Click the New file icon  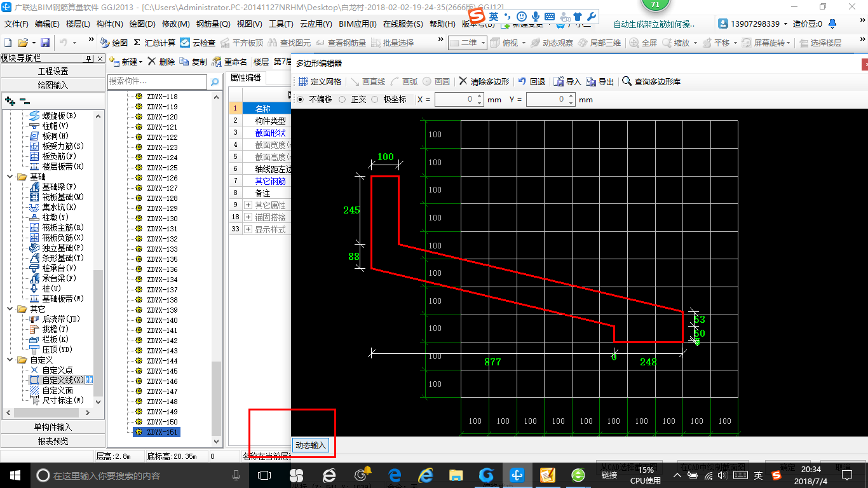point(8,43)
